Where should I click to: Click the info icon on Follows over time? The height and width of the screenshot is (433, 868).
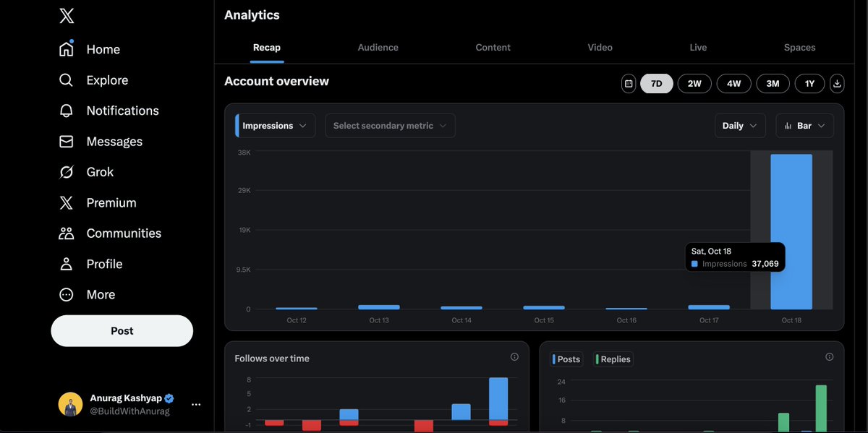pos(514,357)
